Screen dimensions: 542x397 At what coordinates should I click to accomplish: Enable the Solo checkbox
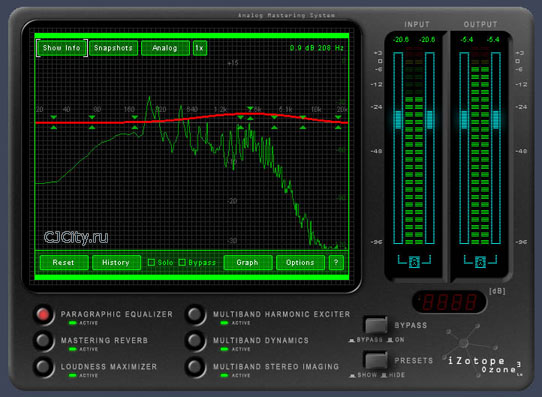click(151, 263)
